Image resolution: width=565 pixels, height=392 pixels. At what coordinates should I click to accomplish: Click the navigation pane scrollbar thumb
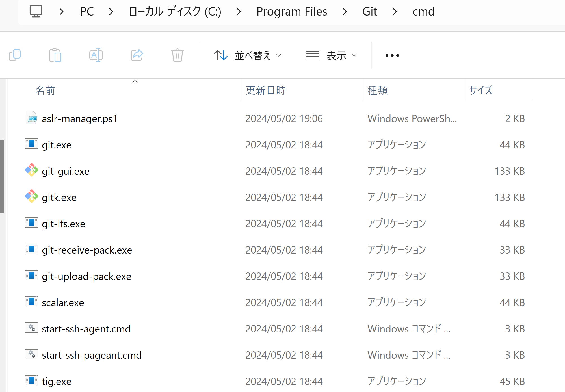tap(2, 176)
